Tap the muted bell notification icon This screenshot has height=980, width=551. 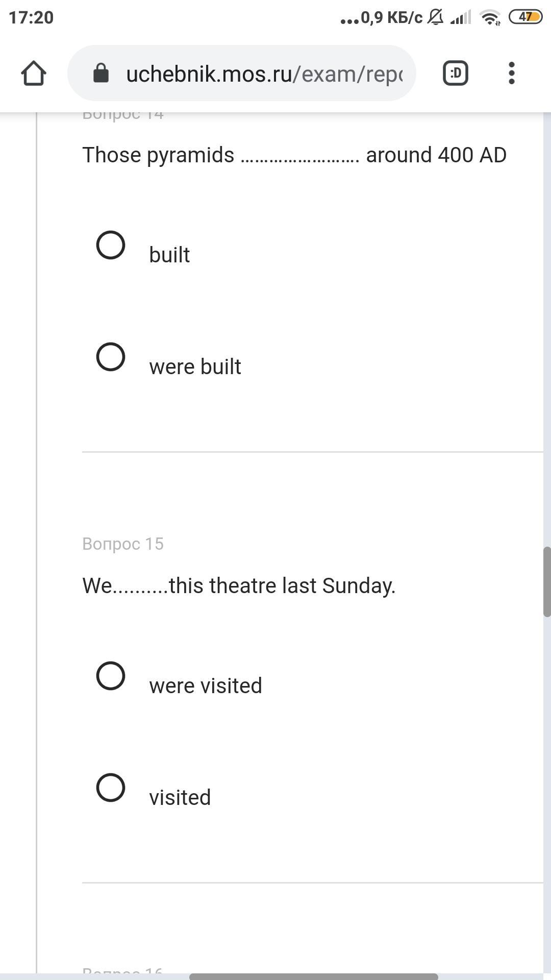click(435, 17)
